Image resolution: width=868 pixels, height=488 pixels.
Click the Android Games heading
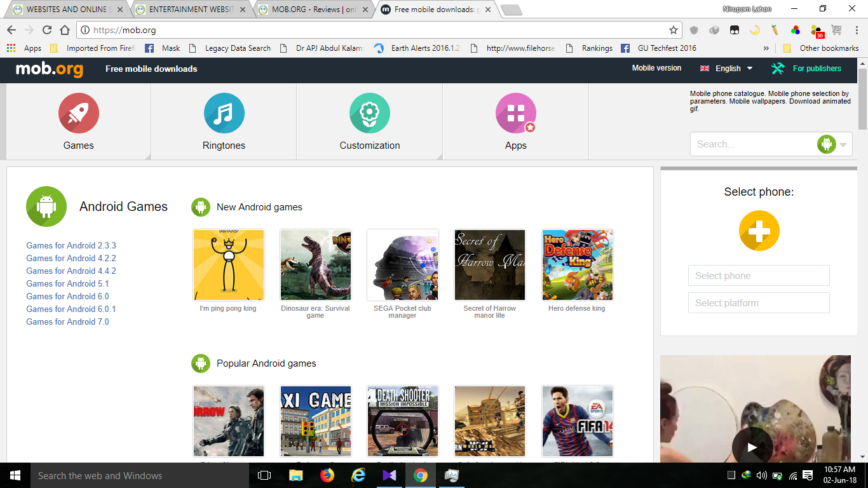(x=123, y=207)
